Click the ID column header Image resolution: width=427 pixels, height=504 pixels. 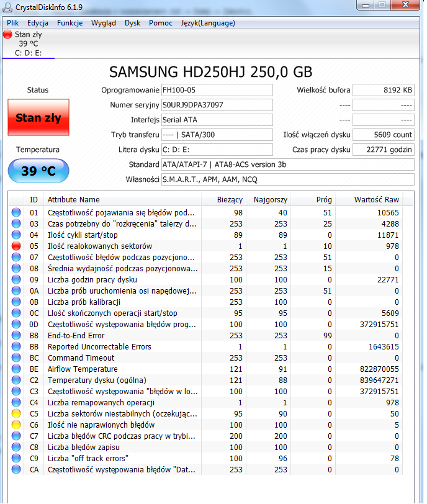click(x=34, y=200)
